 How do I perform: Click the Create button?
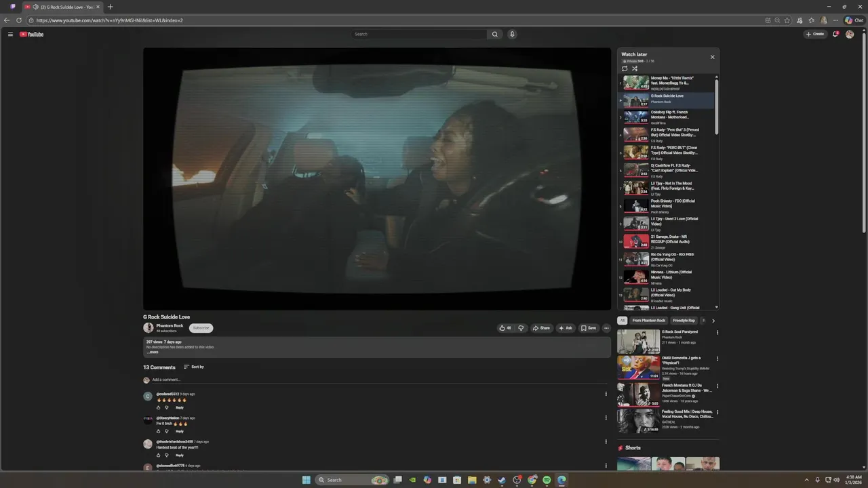point(815,34)
